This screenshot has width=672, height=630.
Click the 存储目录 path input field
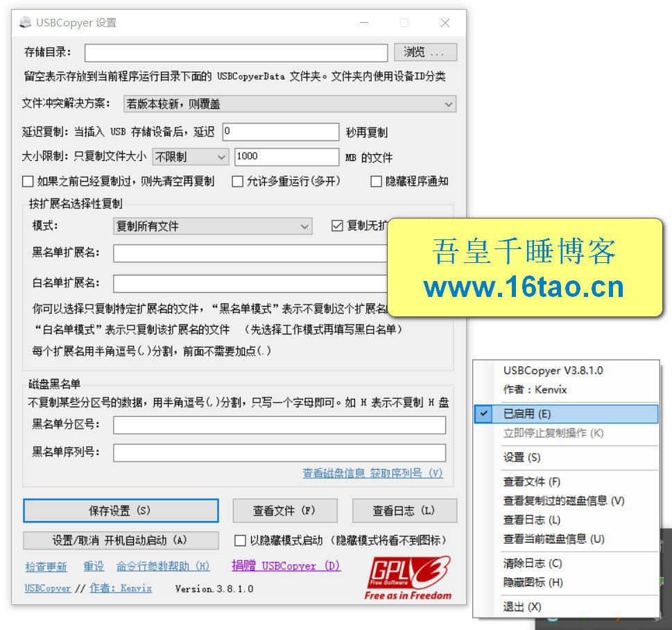[x=236, y=53]
